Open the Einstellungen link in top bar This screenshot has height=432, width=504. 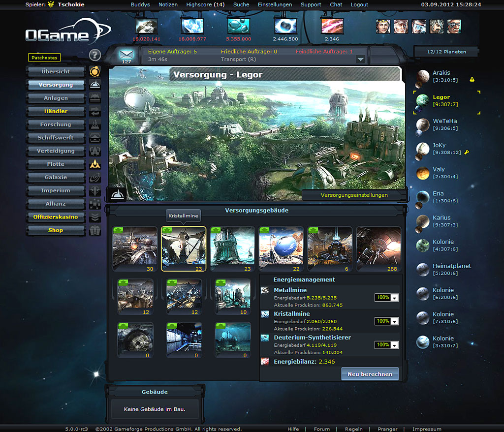point(275,4)
